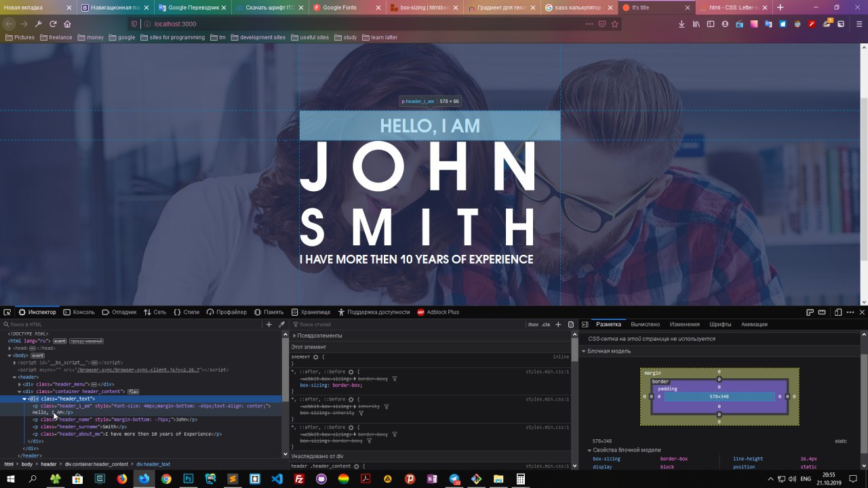Click the event badge next to body tag
This screenshot has height=488, width=868.
(x=38, y=355)
